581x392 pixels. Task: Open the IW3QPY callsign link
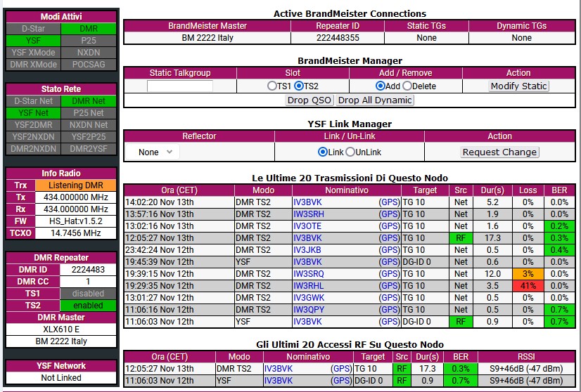[x=309, y=309]
